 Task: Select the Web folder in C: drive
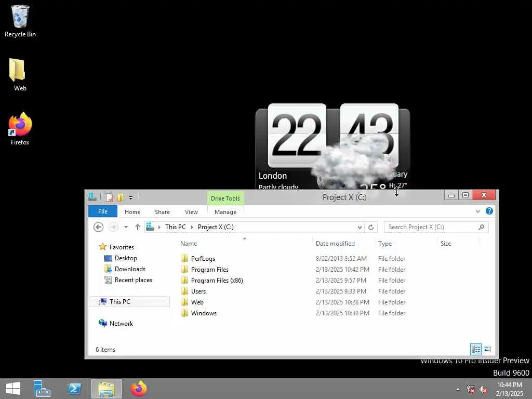pos(197,302)
